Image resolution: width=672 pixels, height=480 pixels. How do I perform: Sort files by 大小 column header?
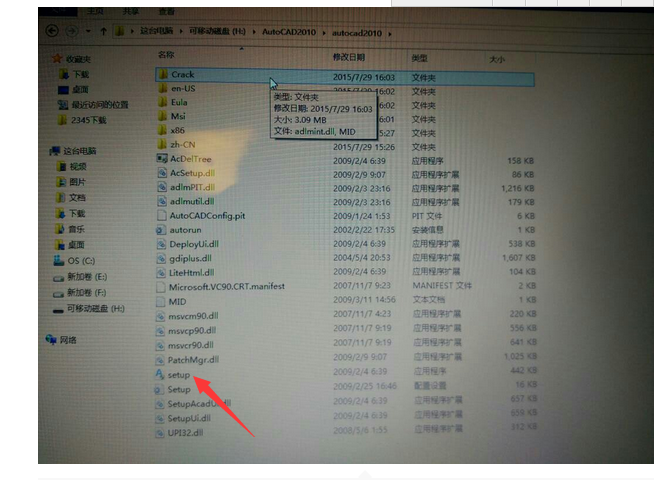[x=497, y=60]
